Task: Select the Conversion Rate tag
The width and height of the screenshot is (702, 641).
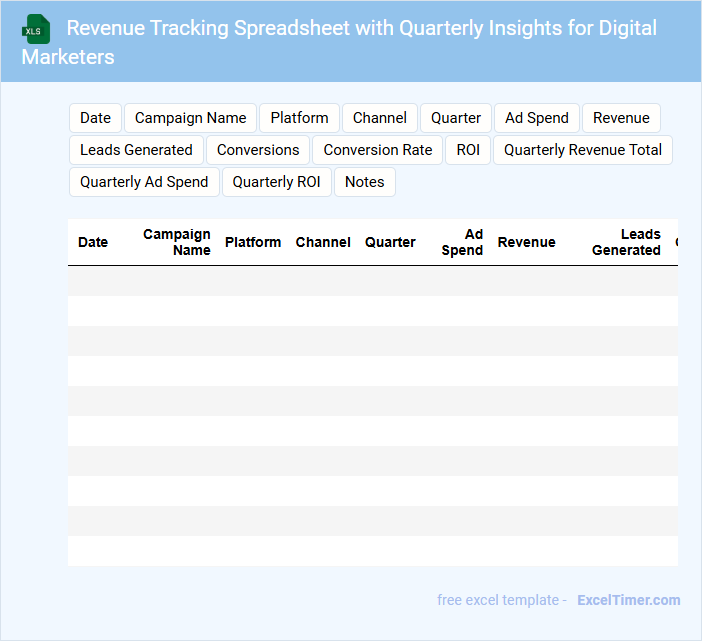Action: 378,150
